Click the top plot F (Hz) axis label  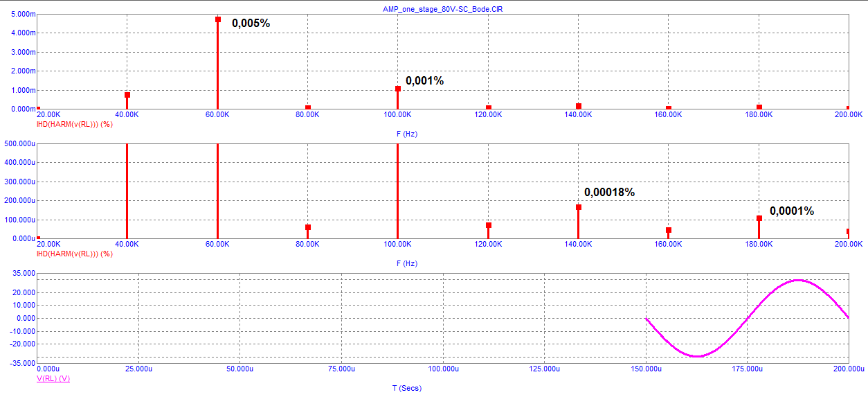click(407, 134)
